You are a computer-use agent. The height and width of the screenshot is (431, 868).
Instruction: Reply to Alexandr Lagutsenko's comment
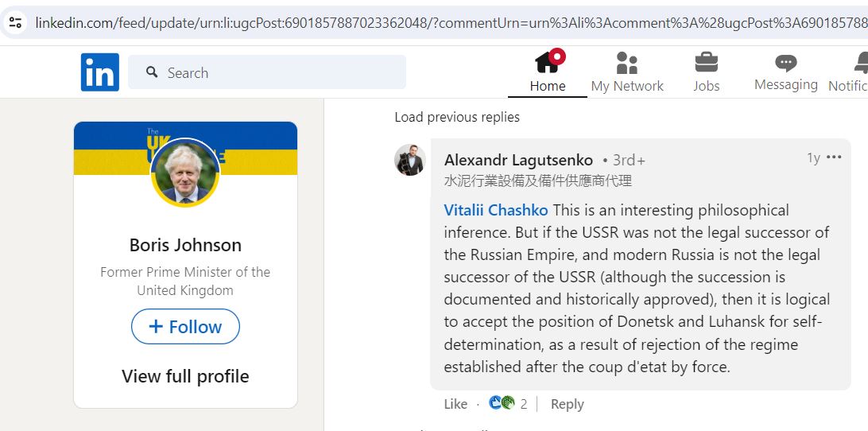tap(567, 405)
